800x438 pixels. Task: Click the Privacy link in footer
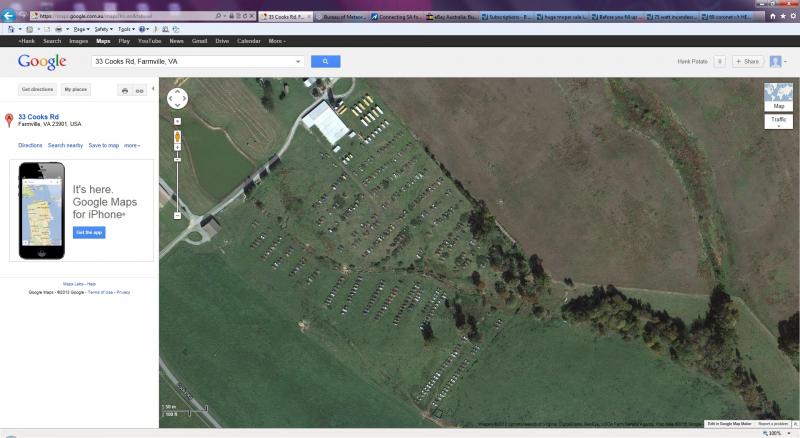tap(123, 293)
